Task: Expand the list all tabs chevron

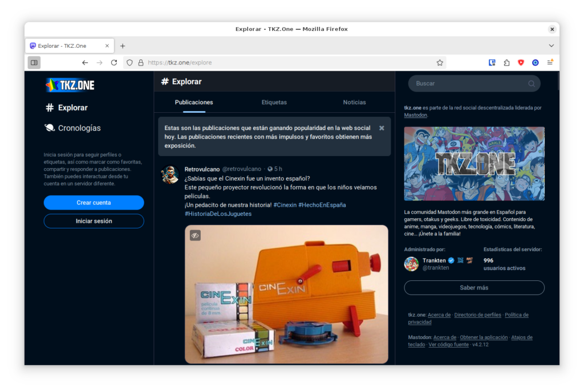Action: 551,46
